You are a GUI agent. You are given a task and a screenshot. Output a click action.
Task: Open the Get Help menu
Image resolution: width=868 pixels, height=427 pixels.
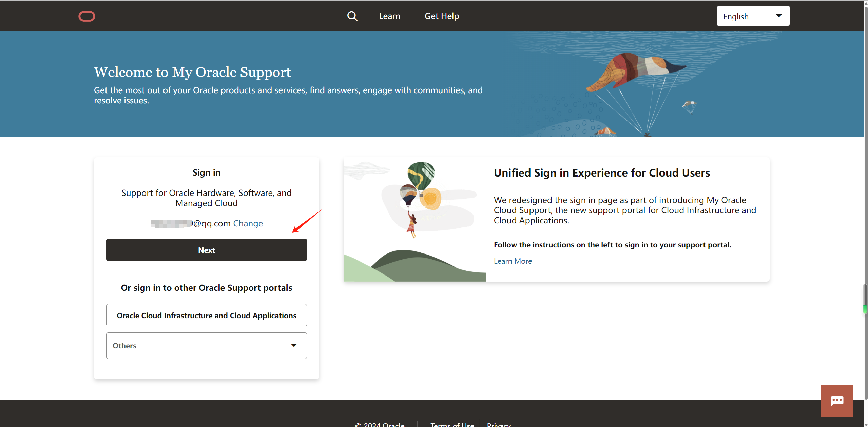(x=442, y=16)
